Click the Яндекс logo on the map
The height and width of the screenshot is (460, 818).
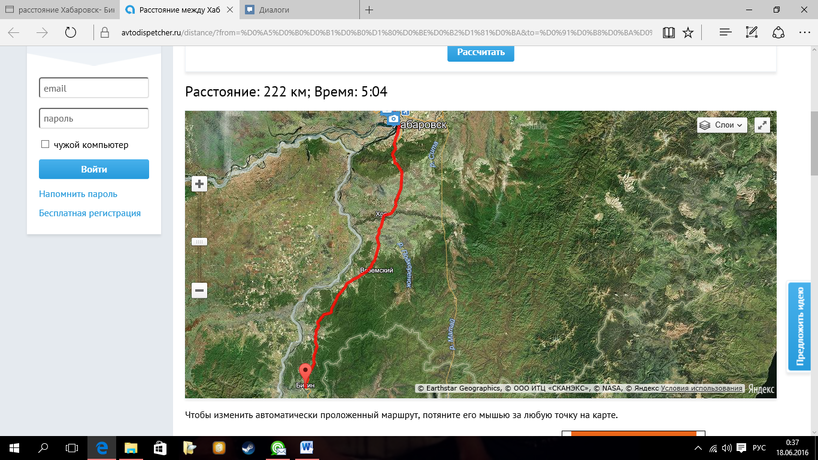761,389
